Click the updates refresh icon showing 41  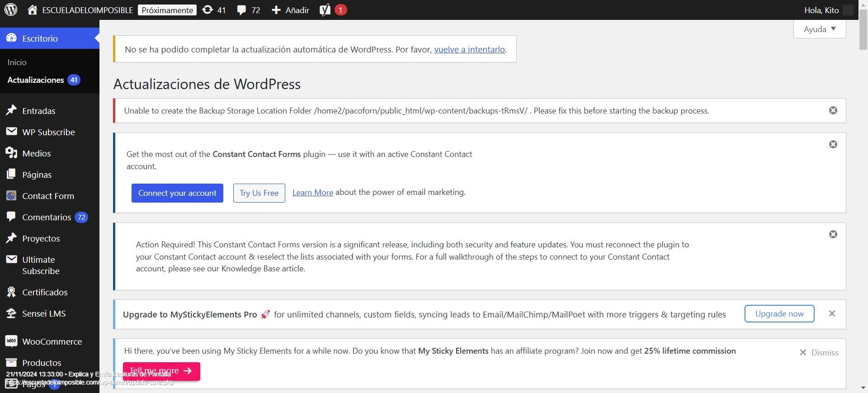[x=208, y=9]
